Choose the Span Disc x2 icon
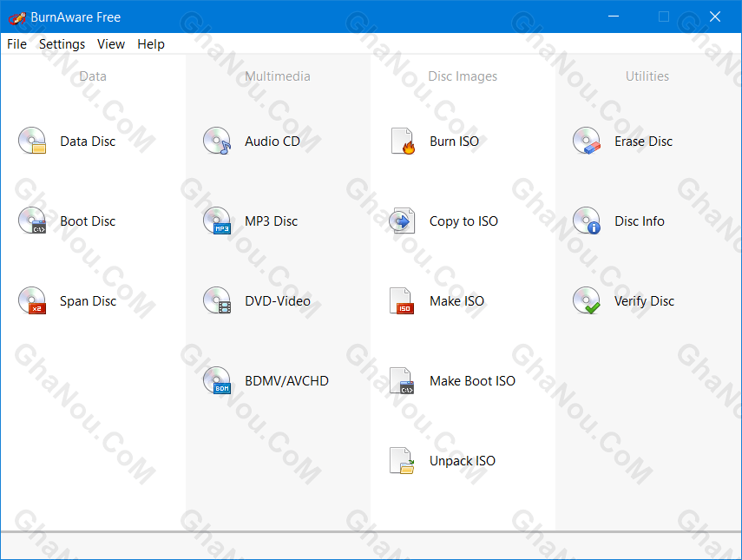This screenshot has height=560, width=742. coord(32,301)
